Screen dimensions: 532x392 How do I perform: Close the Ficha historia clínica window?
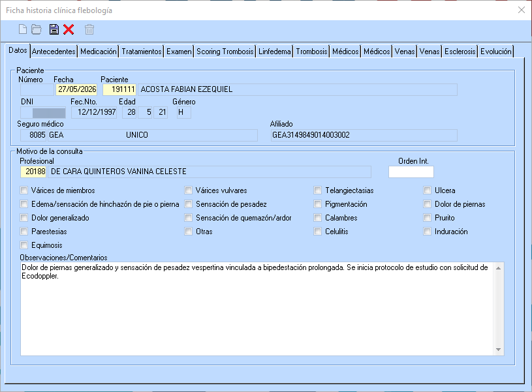pyautogui.click(x=522, y=10)
